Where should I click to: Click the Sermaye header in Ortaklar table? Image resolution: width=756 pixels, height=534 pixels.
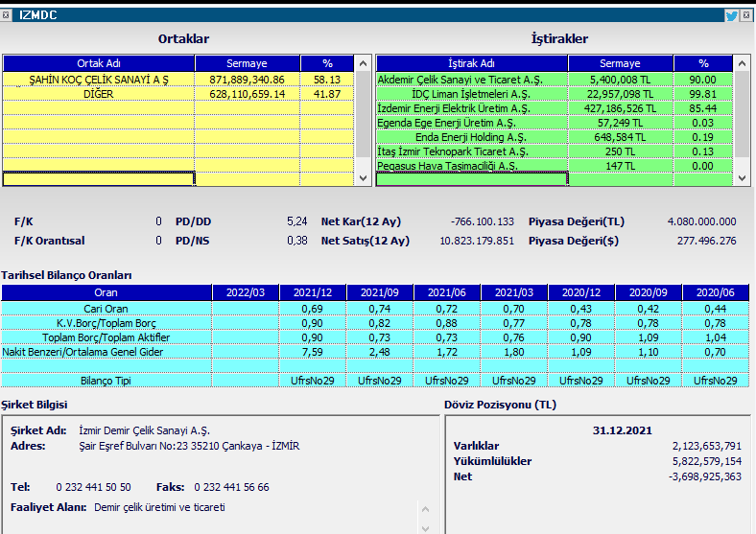[x=247, y=63]
